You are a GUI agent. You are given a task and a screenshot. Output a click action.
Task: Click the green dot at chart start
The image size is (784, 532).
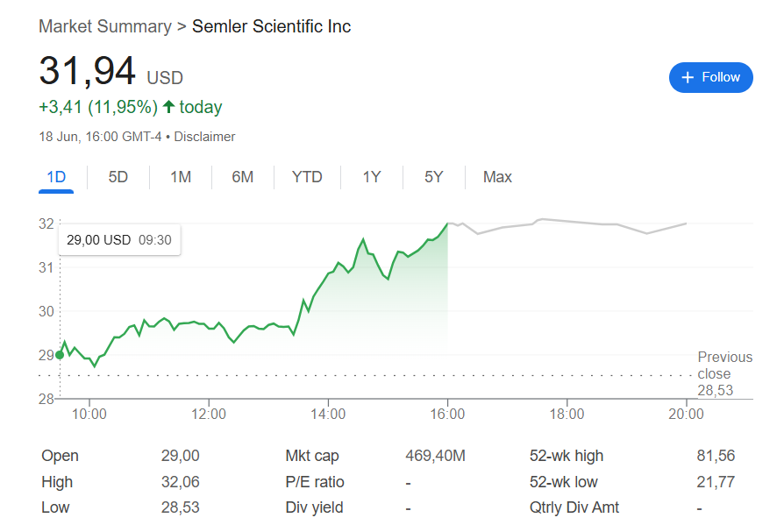click(60, 355)
